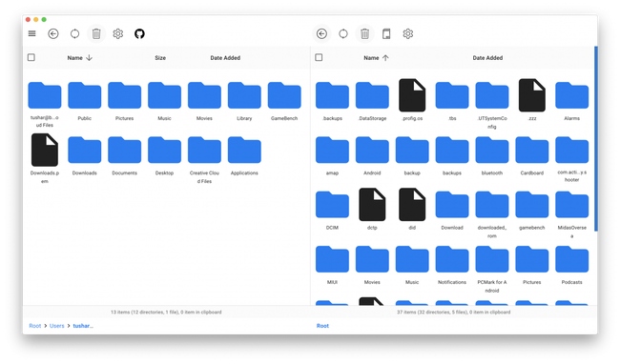This screenshot has height=364, width=620.
Task: Click back arrow in the right pane toolbar
Action: coord(321,33)
